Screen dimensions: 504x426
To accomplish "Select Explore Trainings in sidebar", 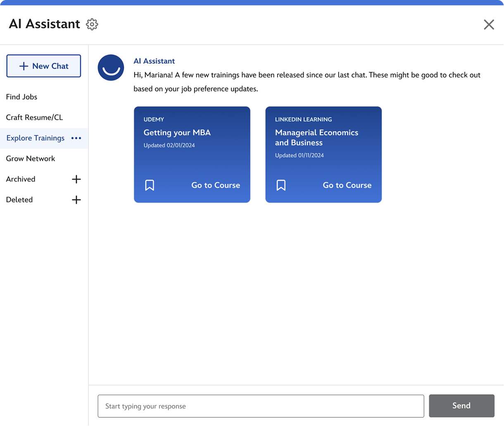I will [x=36, y=138].
